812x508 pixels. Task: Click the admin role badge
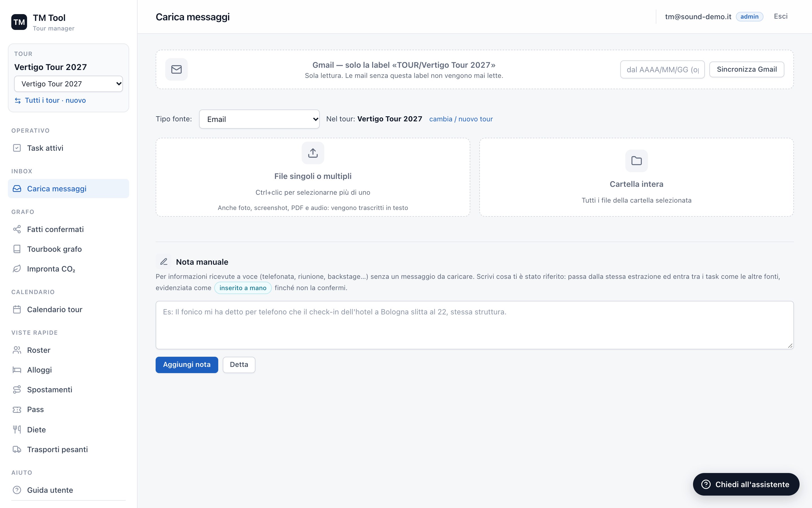(749, 16)
